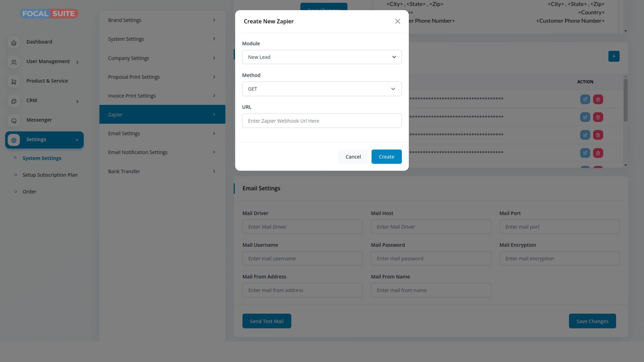Click the Product & Service cart icon

click(14, 81)
